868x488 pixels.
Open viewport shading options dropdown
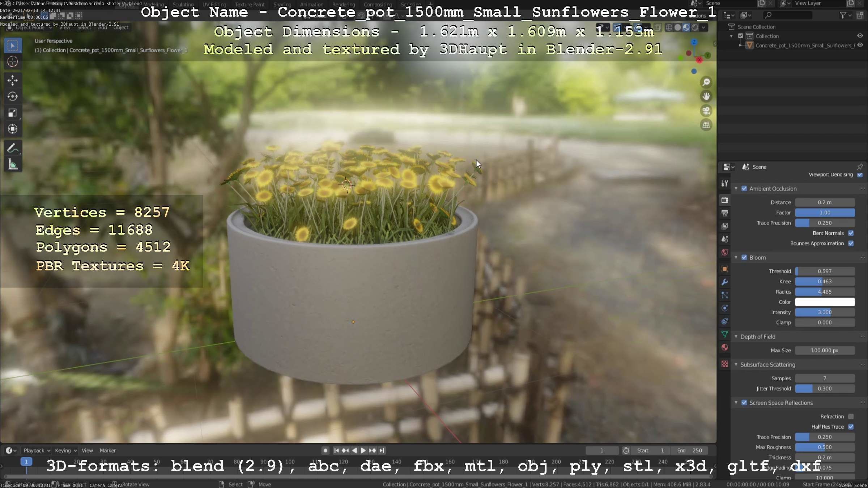[703, 27]
